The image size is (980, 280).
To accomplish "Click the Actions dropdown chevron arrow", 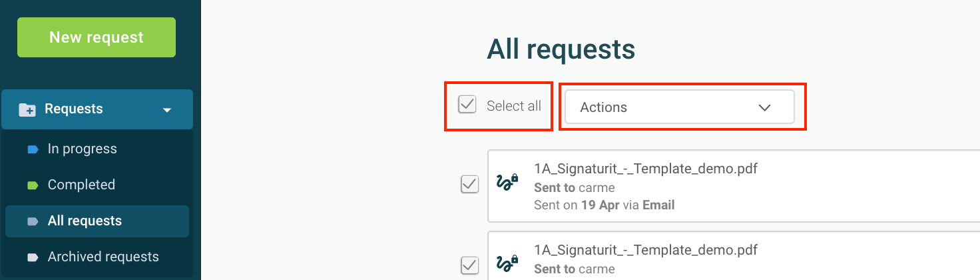I will click(765, 107).
